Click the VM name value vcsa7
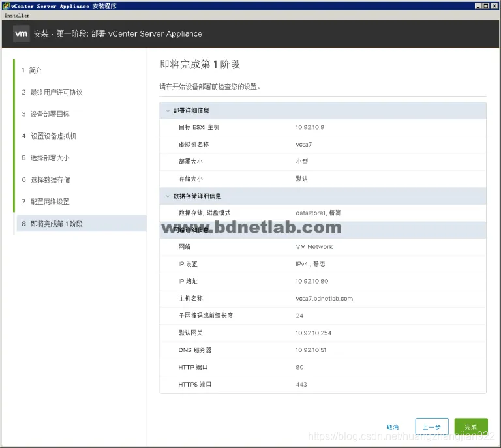Screen dimensions: 501x448 tap(303, 145)
